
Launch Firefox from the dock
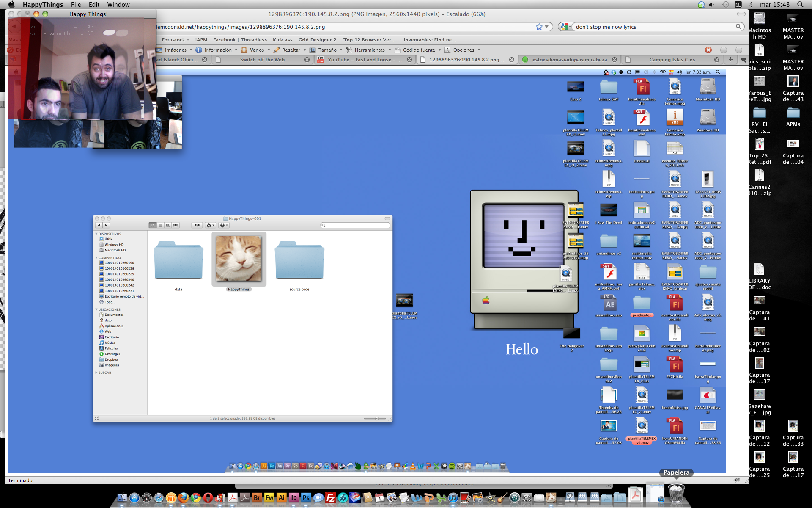coord(183,498)
